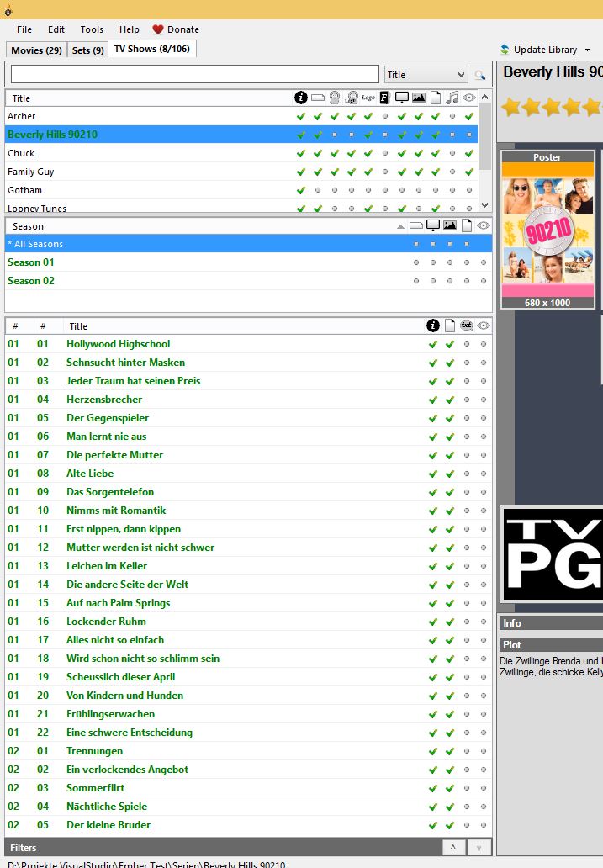Click the Extrafanarts F column icon
This screenshot has width=603, height=868.
click(385, 98)
